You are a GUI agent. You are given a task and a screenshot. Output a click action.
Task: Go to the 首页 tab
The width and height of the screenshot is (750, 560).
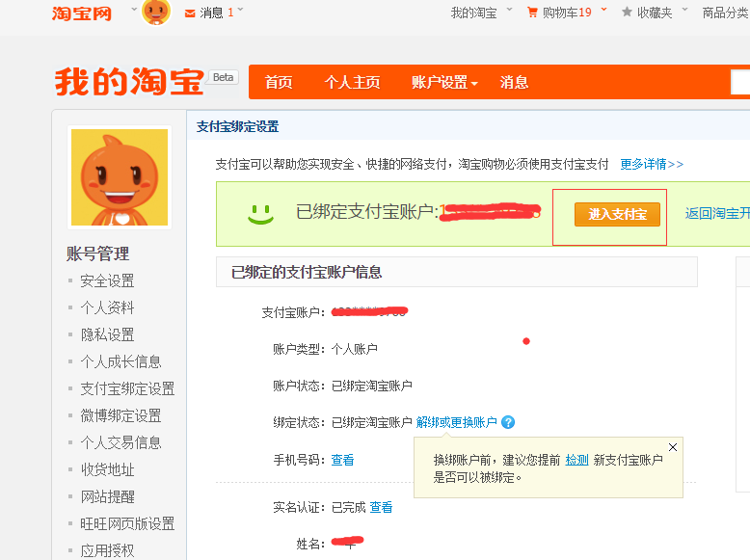click(279, 82)
